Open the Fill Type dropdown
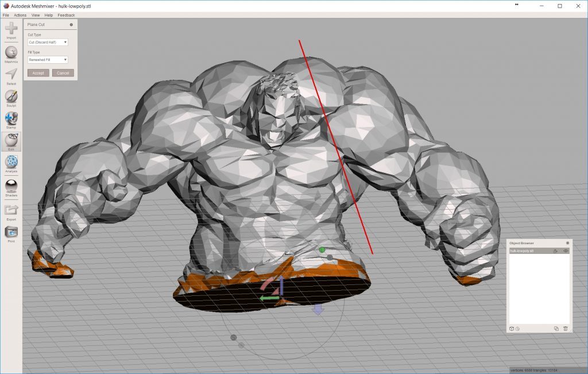The height and width of the screenshot is (374, 588). coord(48,60)
